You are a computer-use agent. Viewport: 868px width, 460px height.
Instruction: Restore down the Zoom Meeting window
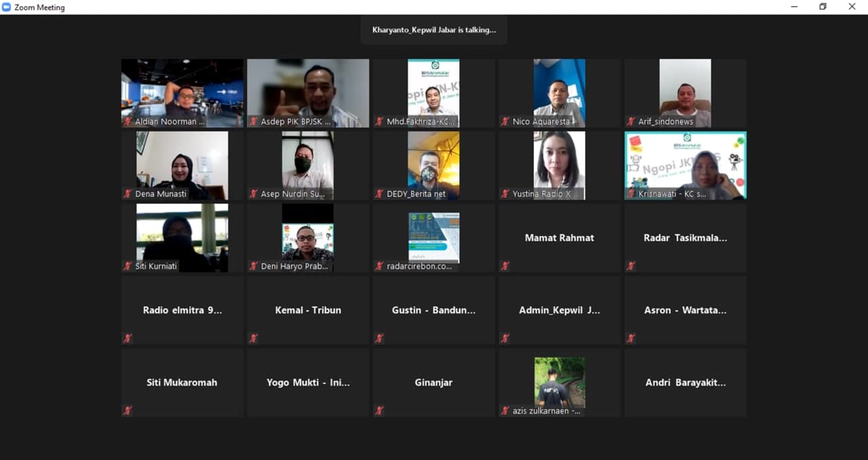coord(823,7)
